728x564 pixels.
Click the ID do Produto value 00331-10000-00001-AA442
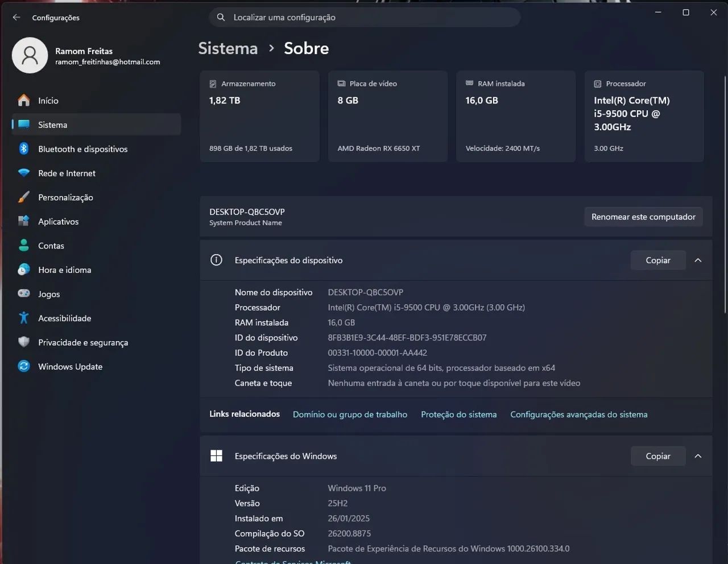click(377, 353)
